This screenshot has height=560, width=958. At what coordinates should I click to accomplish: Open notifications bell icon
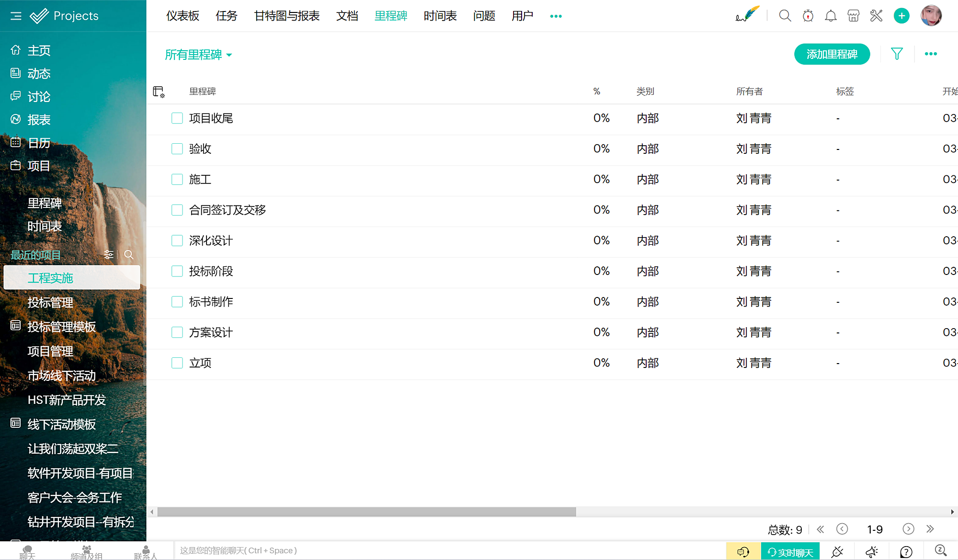pos(831,16)
